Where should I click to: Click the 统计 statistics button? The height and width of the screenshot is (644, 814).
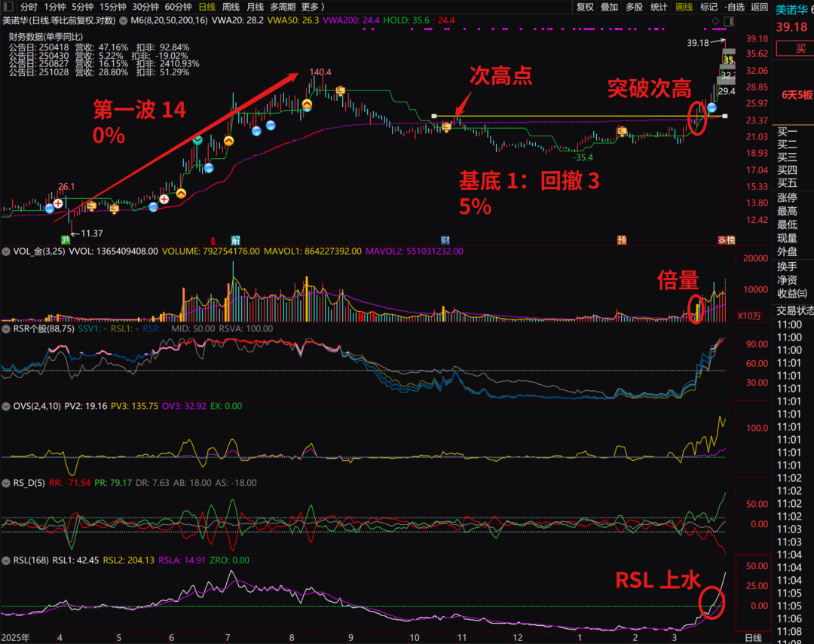tap(659, 7)
